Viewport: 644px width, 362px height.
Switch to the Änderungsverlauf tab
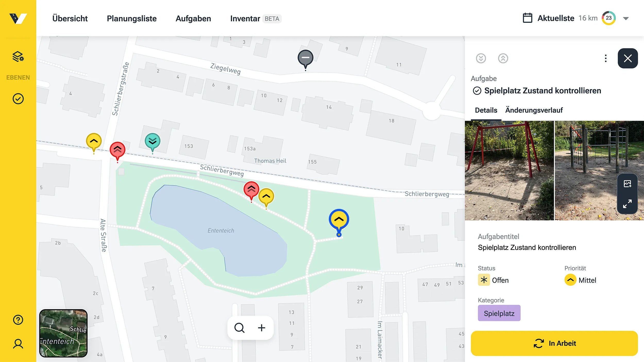[534, 110]
